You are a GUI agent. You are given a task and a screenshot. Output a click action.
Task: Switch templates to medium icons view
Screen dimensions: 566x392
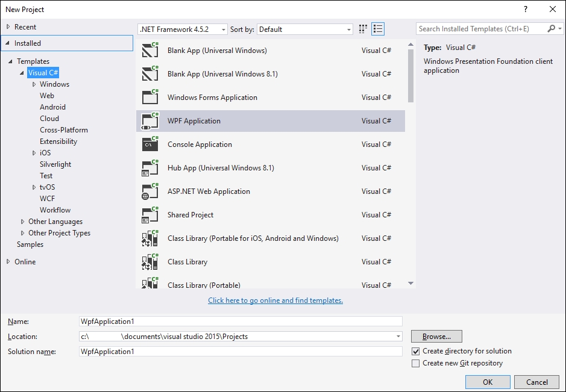(x=362, y=28)
